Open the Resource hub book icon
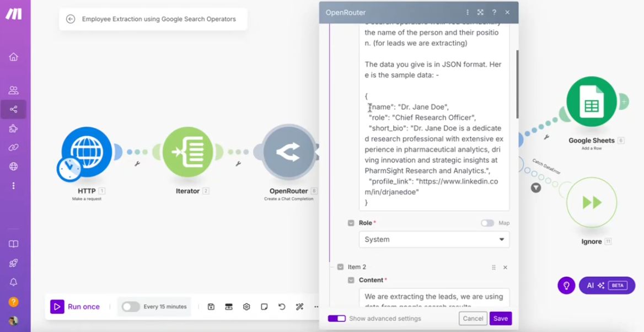644x332 pixels. (x=14, y=244)
